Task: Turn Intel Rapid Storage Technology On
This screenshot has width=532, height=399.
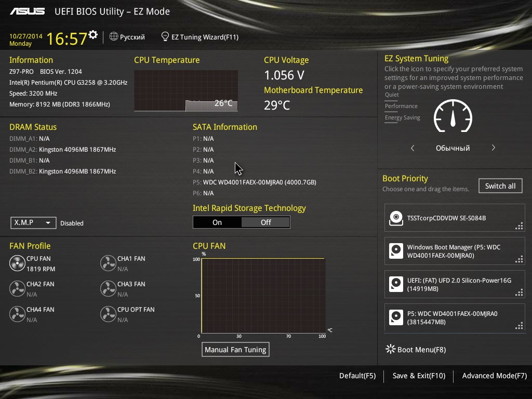Action: point(217,222)
